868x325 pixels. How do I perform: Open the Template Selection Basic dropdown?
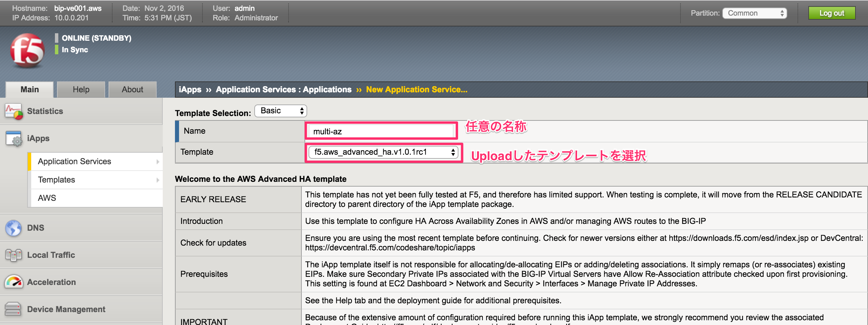281,111
